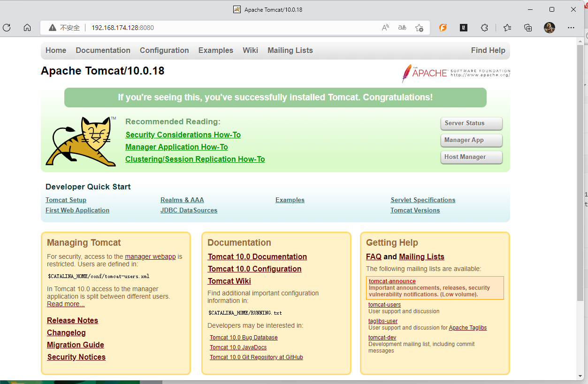Click the browser refresh icon

tap(7, 28)
